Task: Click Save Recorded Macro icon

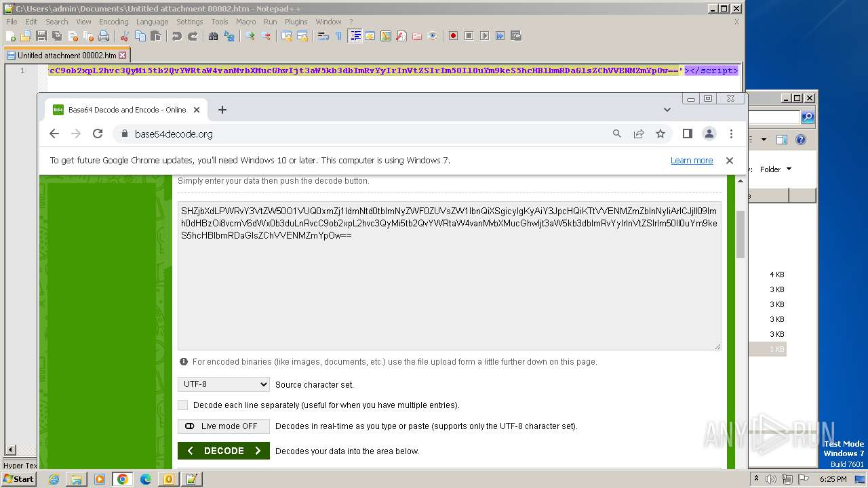Action: click(515, 36)
